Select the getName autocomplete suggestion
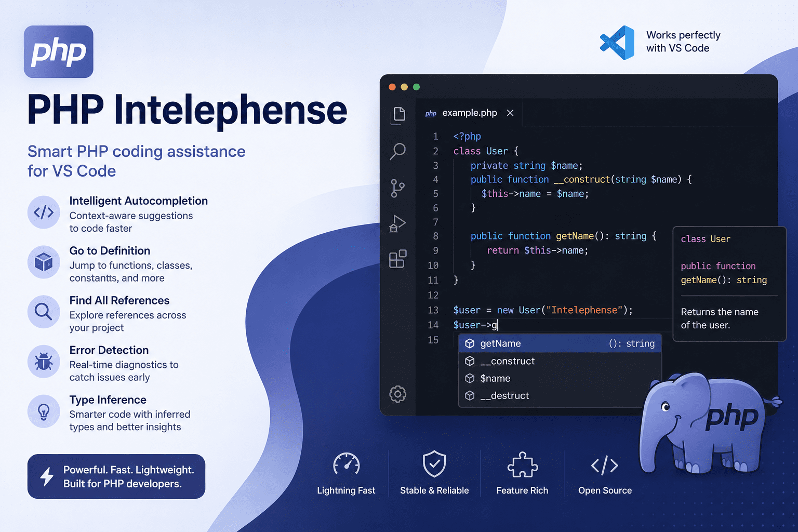798x532 pixels. pyautogui.click(x=560, y=343)
